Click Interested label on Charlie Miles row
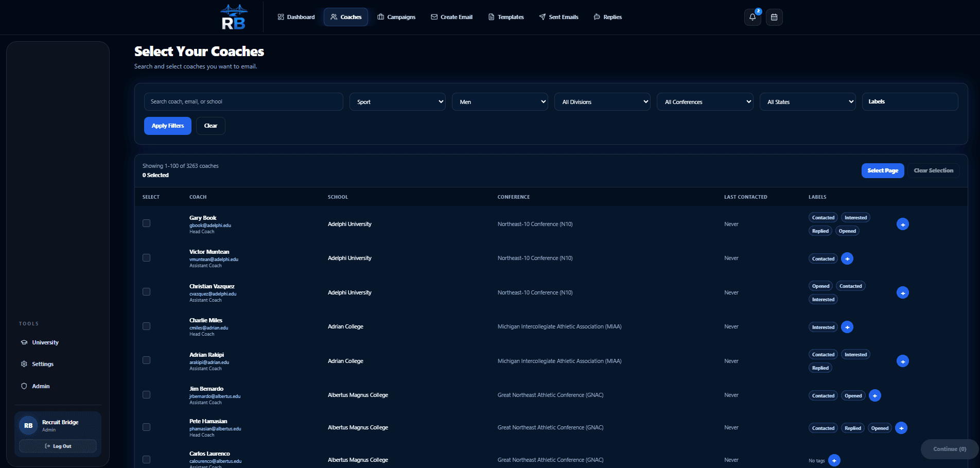Screen dimensions: 980x468 click(x=823, y=327)
